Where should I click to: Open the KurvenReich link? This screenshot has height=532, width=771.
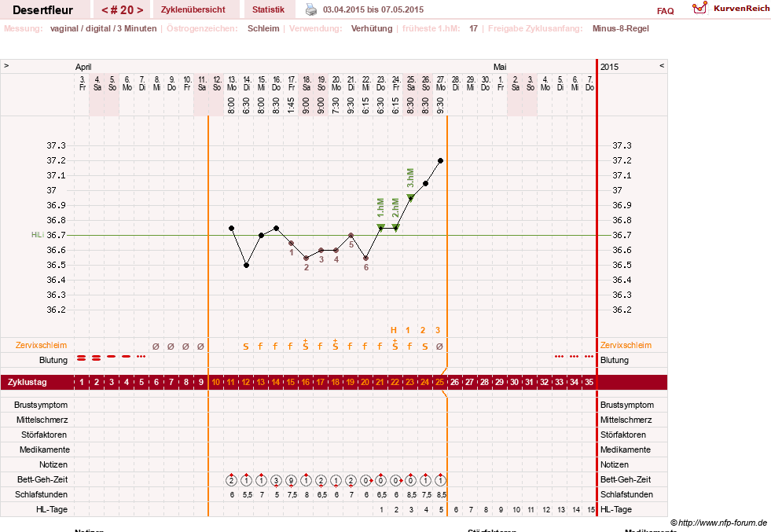pyautogui.click(x=741, y=9)
